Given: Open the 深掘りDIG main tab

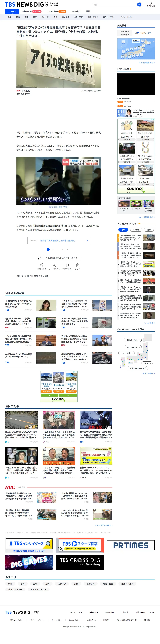Looking at the screenshot, I should 32,11.
